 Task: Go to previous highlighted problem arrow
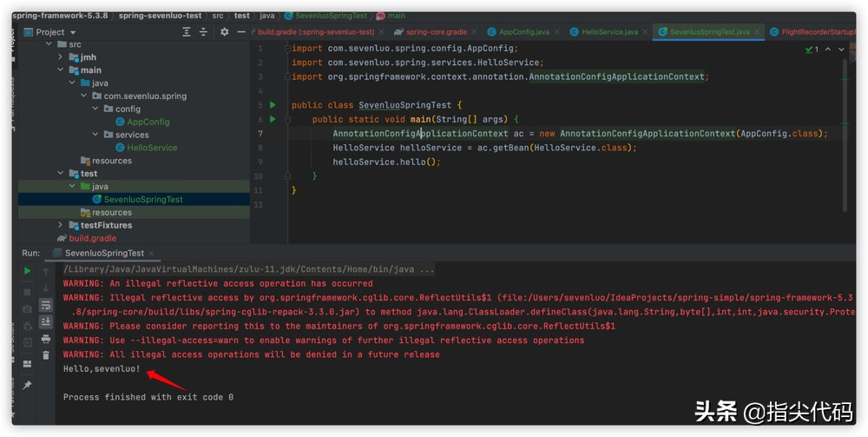click(x=828, y=50)
